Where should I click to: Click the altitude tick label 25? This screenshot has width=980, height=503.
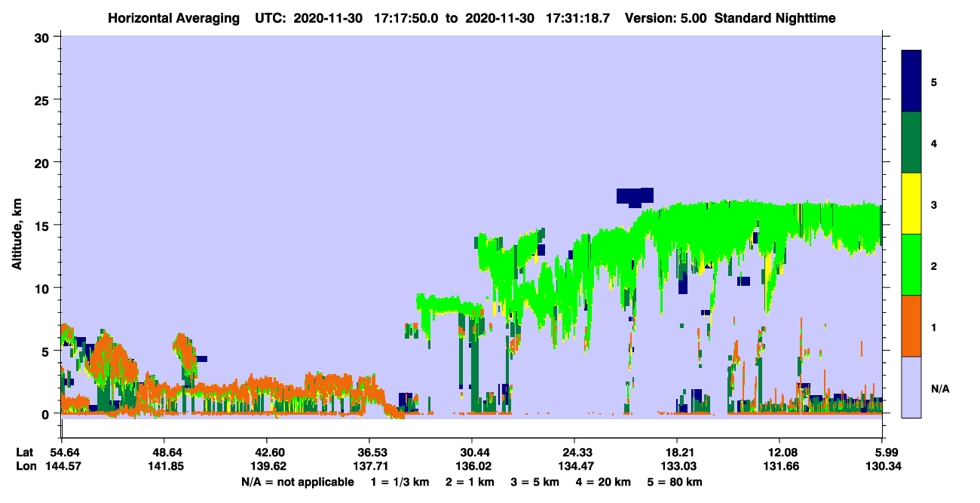(43, 100)
